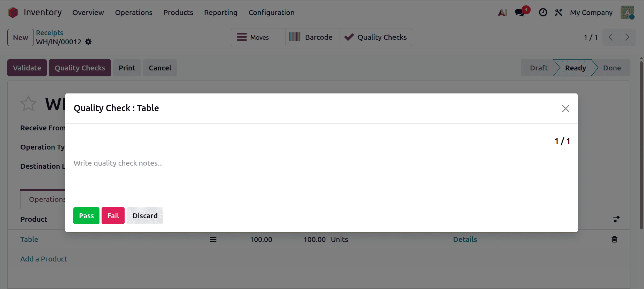Image resolution: width=644 pixels, height=289 pixels.
Task: Click the 1 / 1 pager text
Action: click(591, 37)
